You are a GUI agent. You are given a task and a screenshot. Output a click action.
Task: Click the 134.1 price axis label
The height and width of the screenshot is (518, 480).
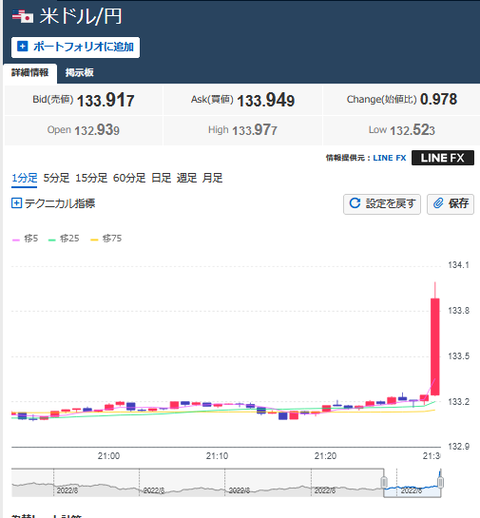coord(458,265)
